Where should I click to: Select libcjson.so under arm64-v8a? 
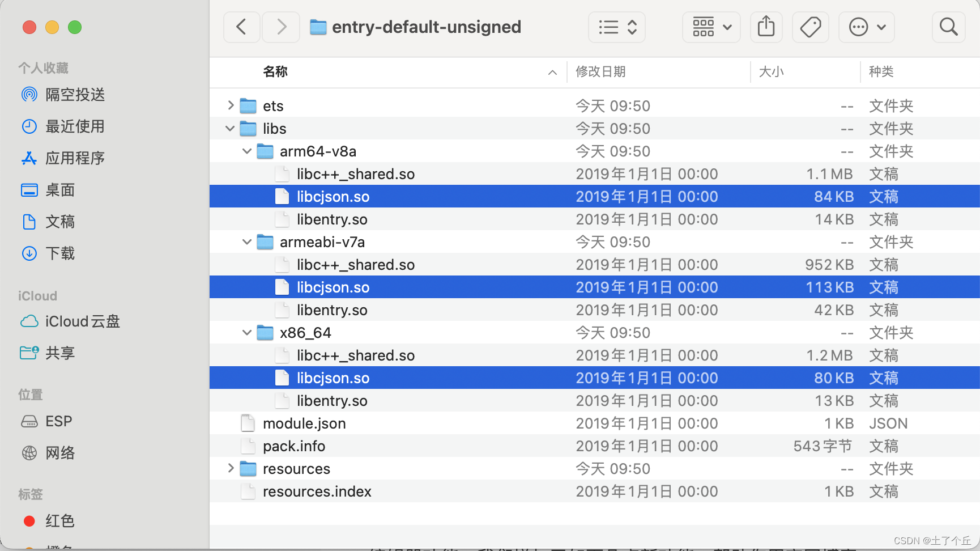tap(595, 197)
